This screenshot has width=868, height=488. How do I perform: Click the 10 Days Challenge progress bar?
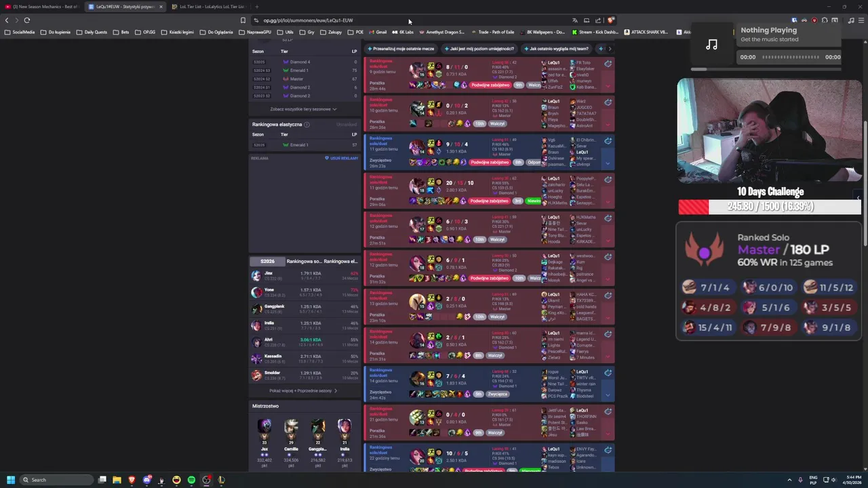(770, 207)
